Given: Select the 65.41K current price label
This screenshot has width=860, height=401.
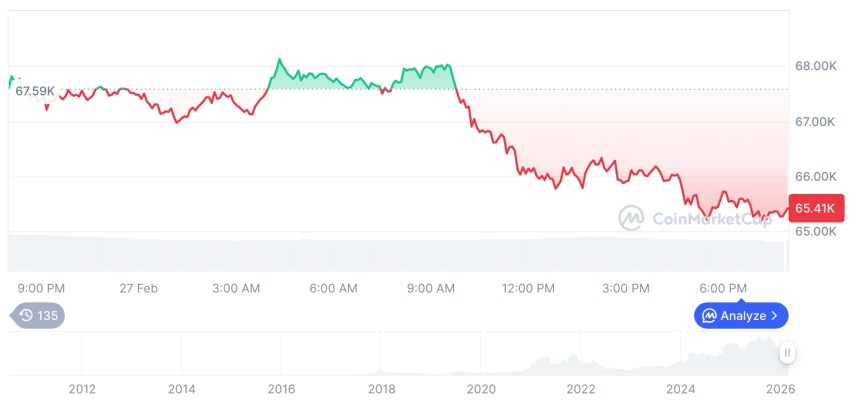Looking at the screenshot, I should (817, 209).
